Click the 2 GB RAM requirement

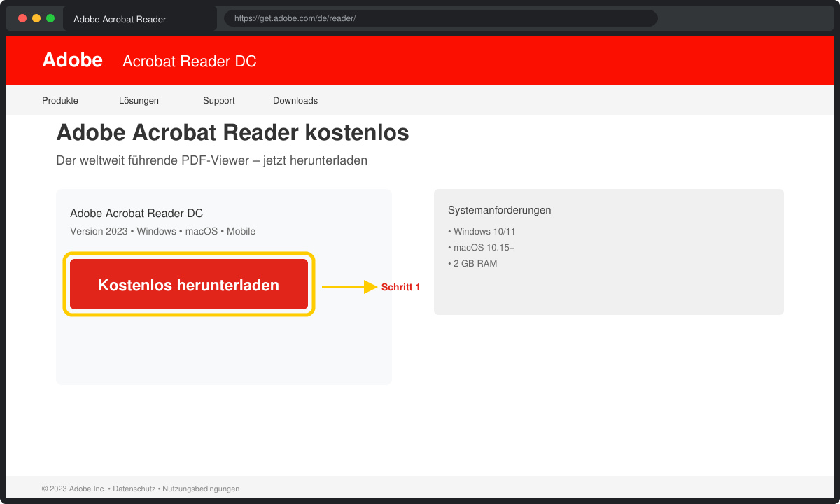click(x=472, y=264)
